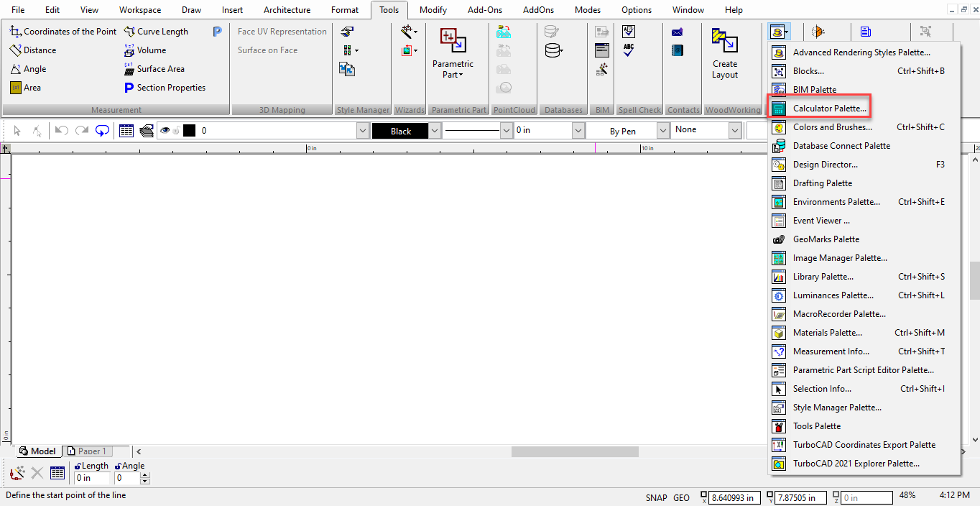Open the address book Contacts icon
Image resolution: width=980 pixels, height=506 pixels.
[x=677, y=50]
